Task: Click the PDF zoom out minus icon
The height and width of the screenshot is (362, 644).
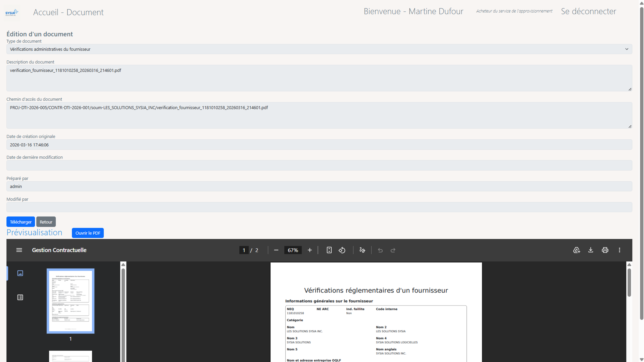Action: click(x=276, y=250)
